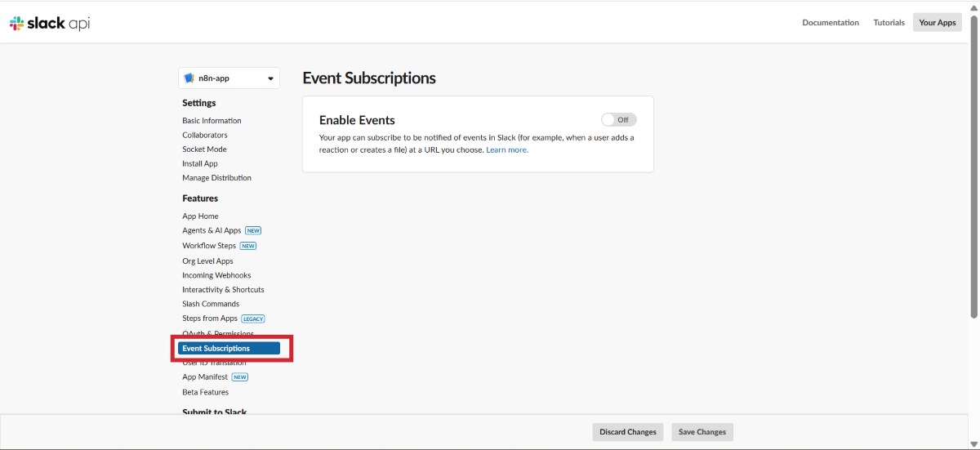This screenshot has width=980, height=450.
Task: Click the Discard Changes button
Action: (x=628, y=432)
